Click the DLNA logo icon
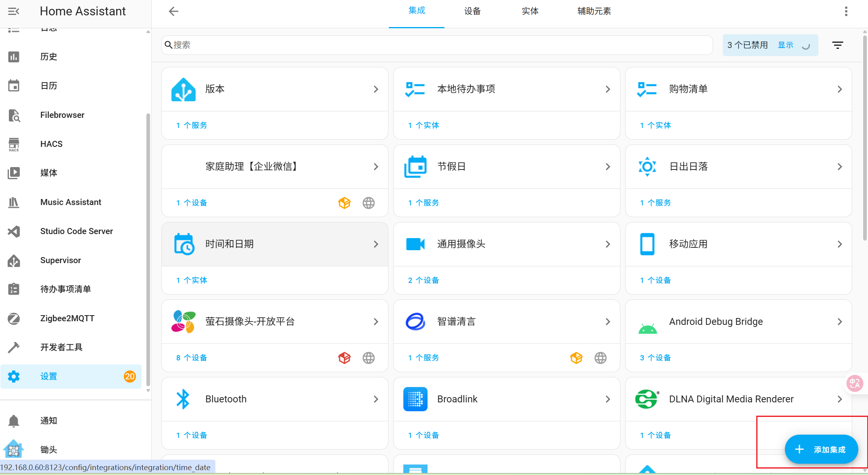 (647, 399)
